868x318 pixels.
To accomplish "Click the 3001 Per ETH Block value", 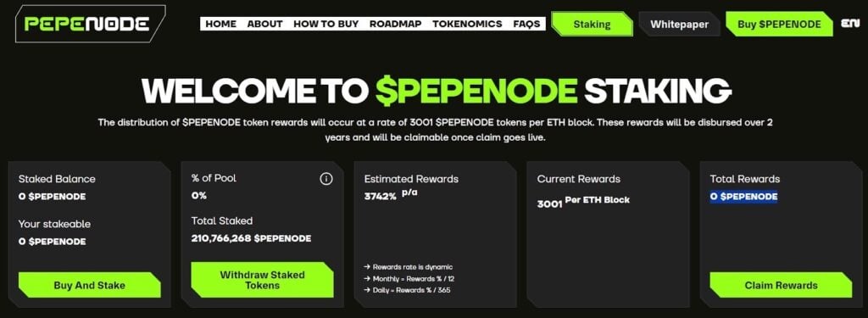I will coord(583,201).
